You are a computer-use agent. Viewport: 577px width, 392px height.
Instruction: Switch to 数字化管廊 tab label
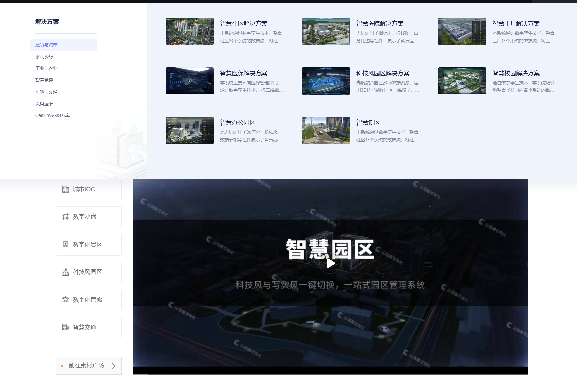[87, 300]
